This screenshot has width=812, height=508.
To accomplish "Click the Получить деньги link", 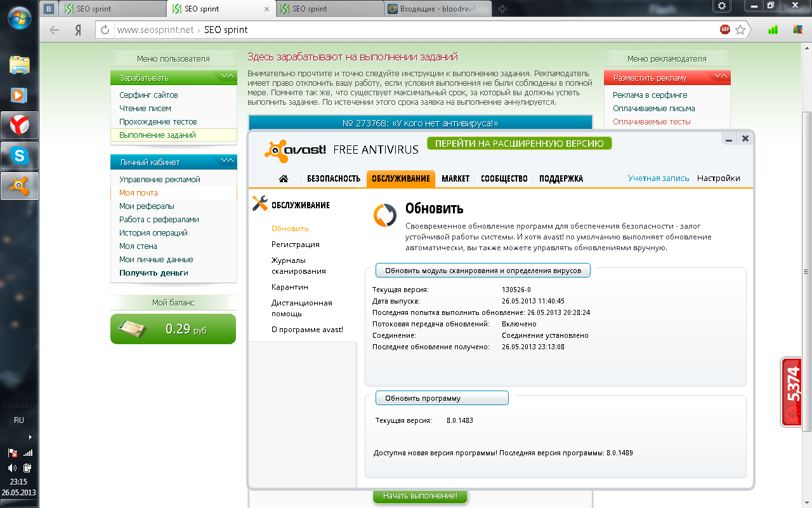I will click(154, 272).
